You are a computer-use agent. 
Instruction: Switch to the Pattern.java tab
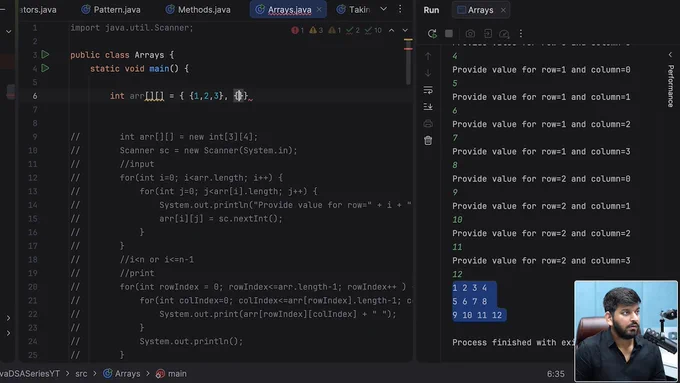111,10
